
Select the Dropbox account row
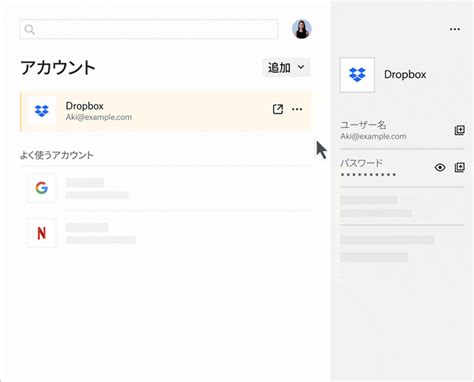(x=166, y=111)
